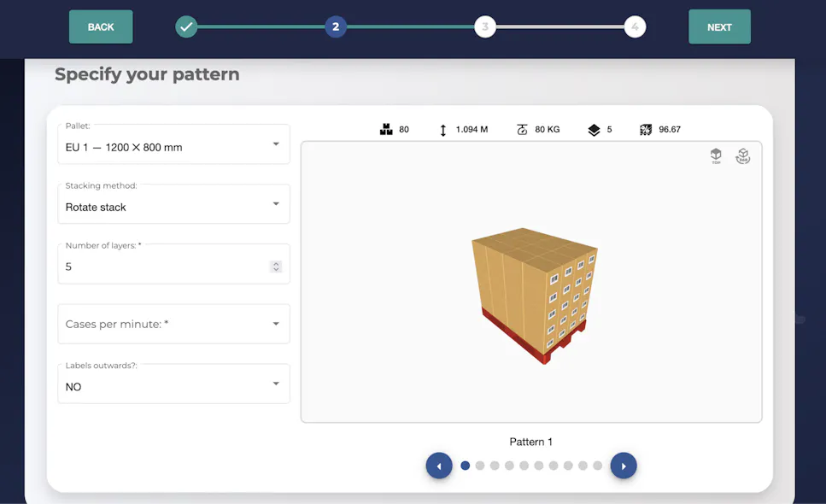This screenshot has width=826, height=504.
Task: Select the eighth pattern dot
Action: click(x=568, y=466)
